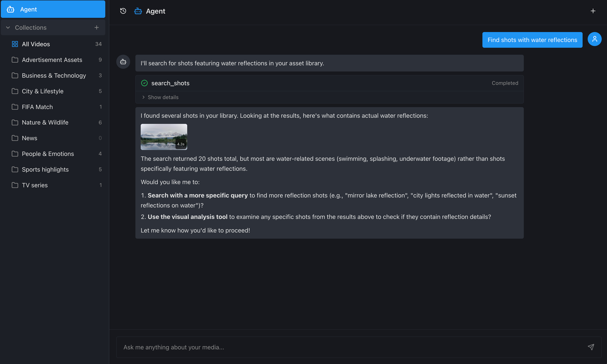Open the Advertisement Assets folder
The width and height of the screenshot is (607, 364).
(52, 60)
